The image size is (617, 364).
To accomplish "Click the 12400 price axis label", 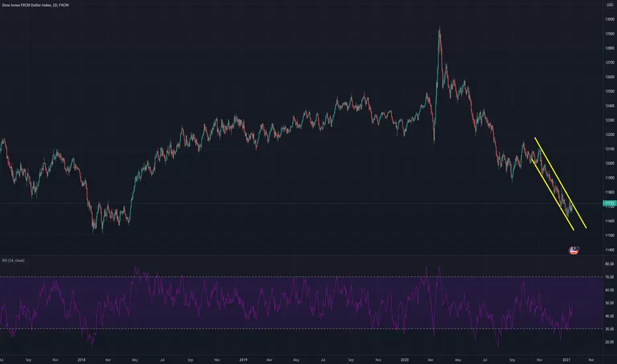I will 610,106.
